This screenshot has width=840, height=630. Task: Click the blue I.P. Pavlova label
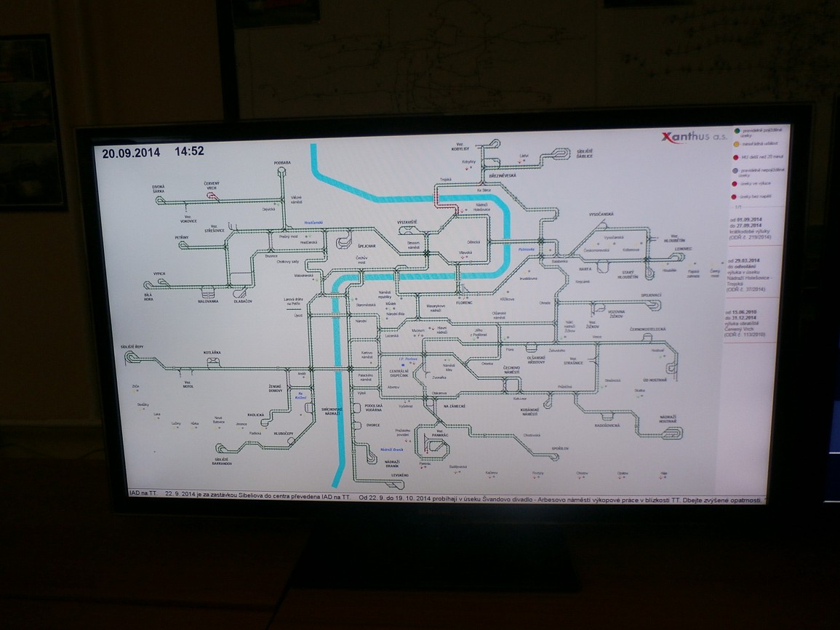pyautogui.click(x=408, y=359)
